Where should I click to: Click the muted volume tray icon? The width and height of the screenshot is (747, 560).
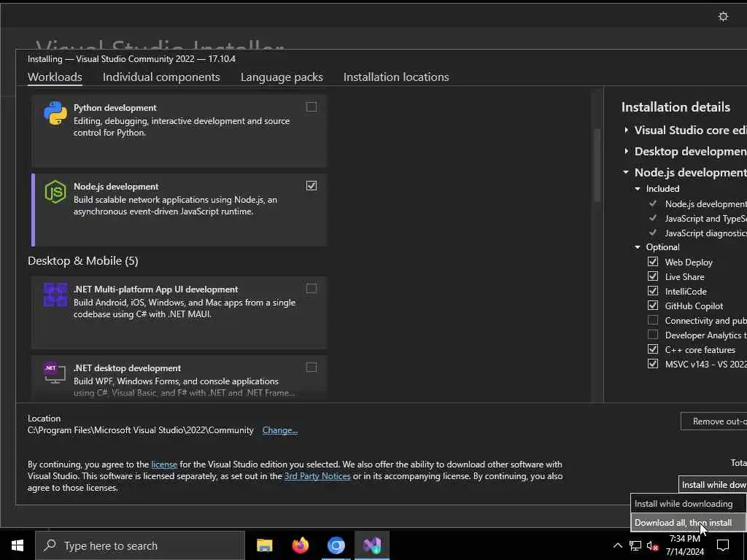click(x=653, y=545)
